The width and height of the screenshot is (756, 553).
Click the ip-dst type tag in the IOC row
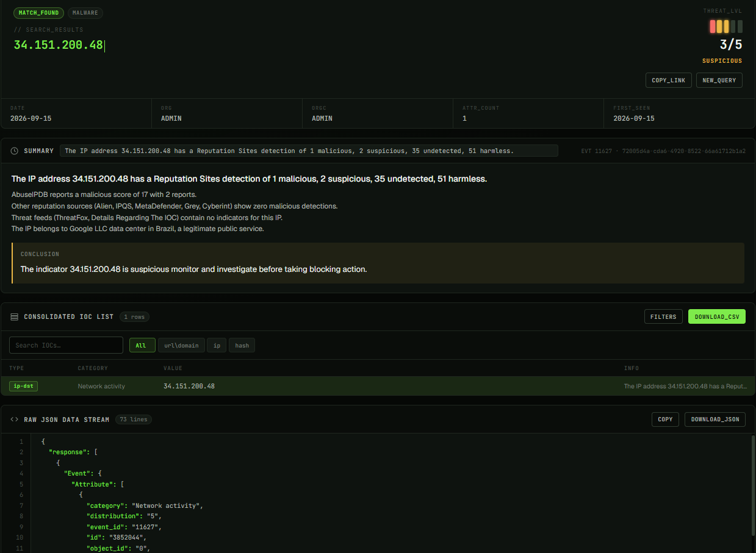pyautogui.click(x=24, y=386)
